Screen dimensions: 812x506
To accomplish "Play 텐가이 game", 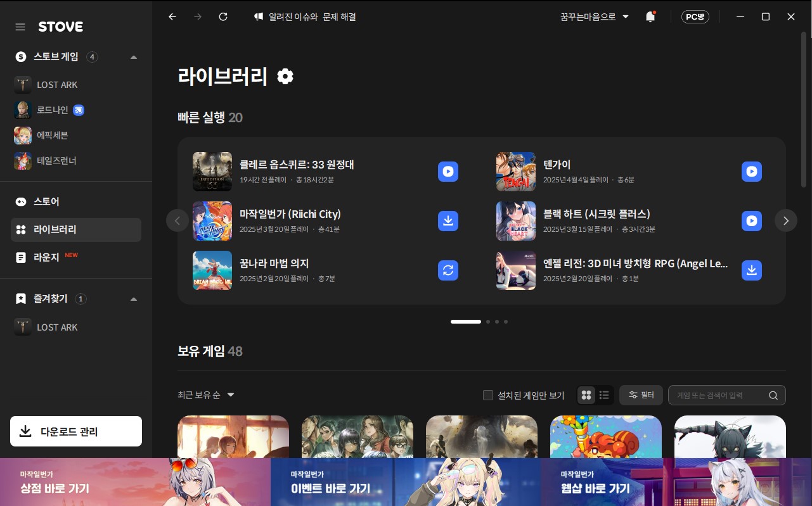I will point(752,172).
